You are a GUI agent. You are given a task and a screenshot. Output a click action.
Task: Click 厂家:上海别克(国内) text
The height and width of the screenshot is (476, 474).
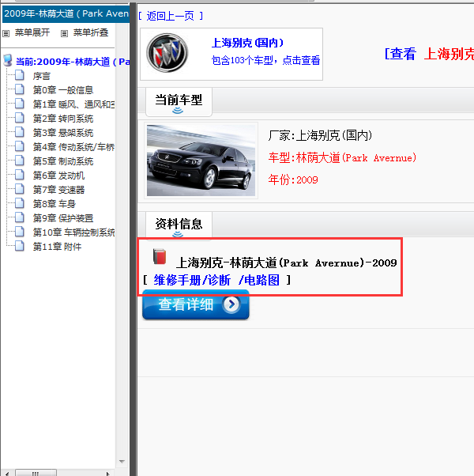coord(320,135)
